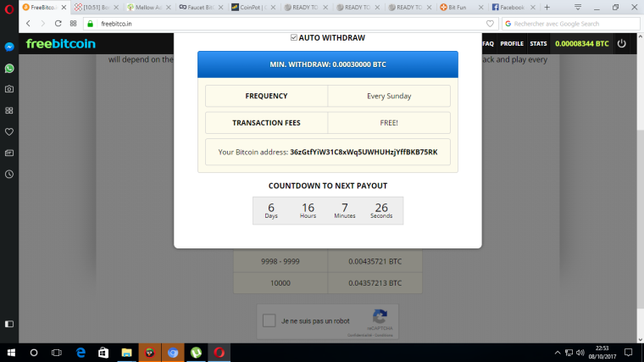
Task: Switch to the CoinPot tab
Action: pyautogui.click(x=254, y=8)
